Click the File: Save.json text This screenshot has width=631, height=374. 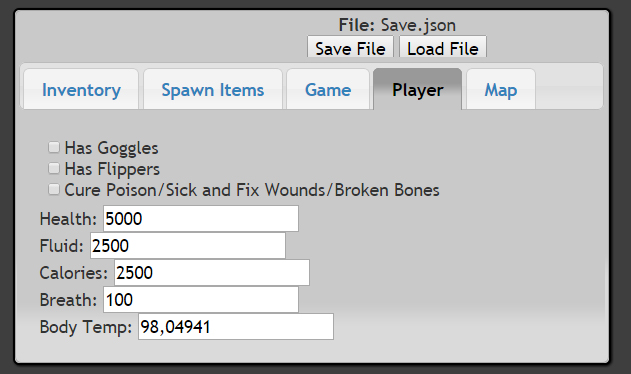point(397,25)
